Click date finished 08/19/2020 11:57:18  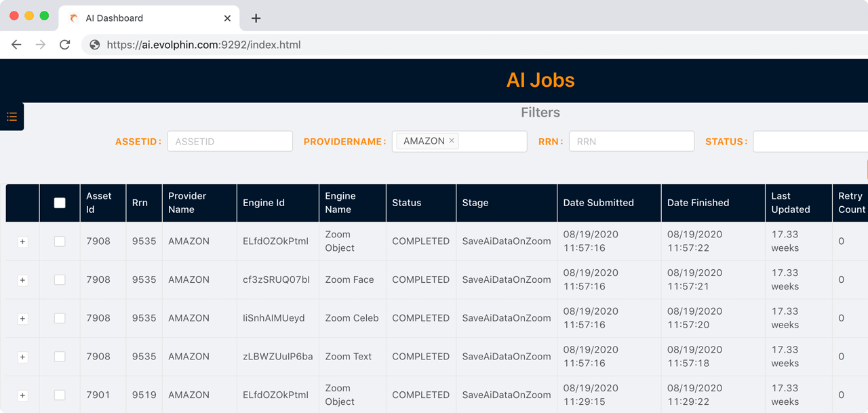695,357
